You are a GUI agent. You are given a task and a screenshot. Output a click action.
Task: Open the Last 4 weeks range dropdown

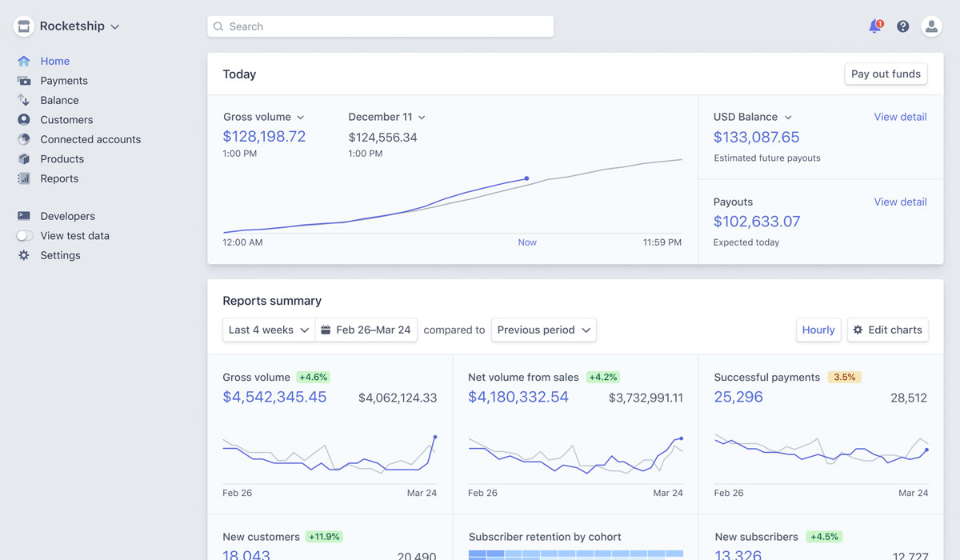269,330
